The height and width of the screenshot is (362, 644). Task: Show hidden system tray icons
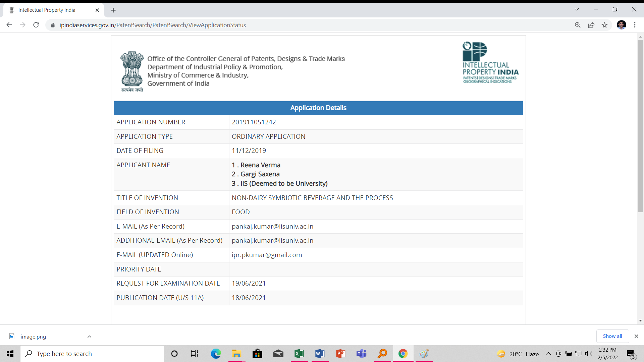(x=548, y=354)
